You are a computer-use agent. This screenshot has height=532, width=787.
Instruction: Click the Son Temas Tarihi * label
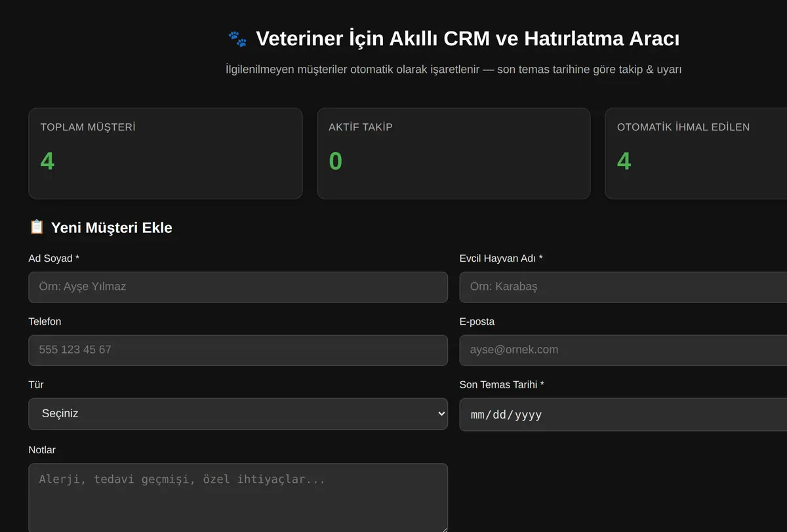[x=502, y=384]
